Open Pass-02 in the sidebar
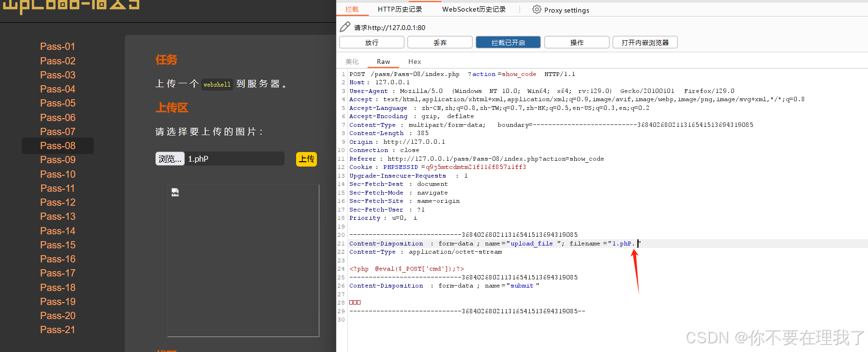Screen dimensions: 868x352 58,61
